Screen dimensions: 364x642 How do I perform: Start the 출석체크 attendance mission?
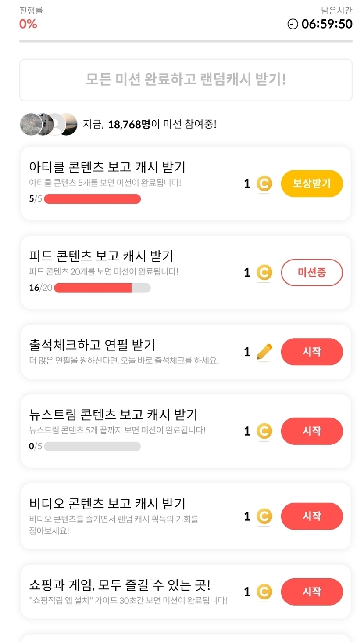(311, 352)
